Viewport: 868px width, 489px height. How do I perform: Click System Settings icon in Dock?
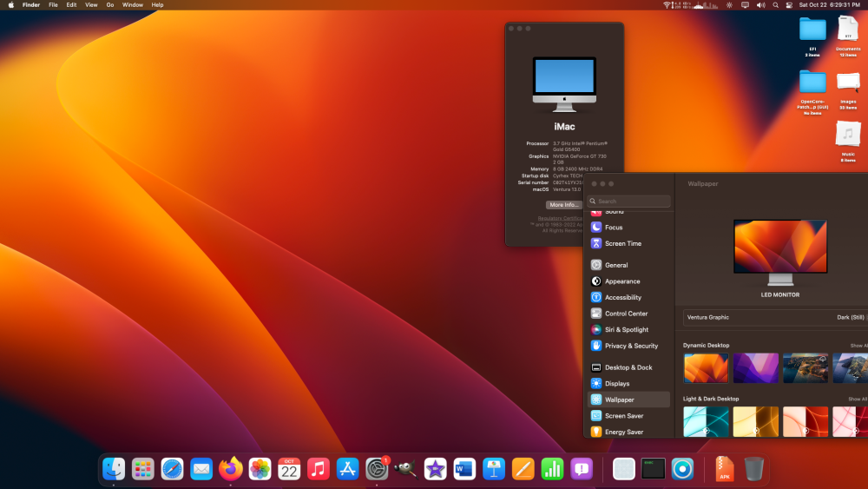[377, 469]
